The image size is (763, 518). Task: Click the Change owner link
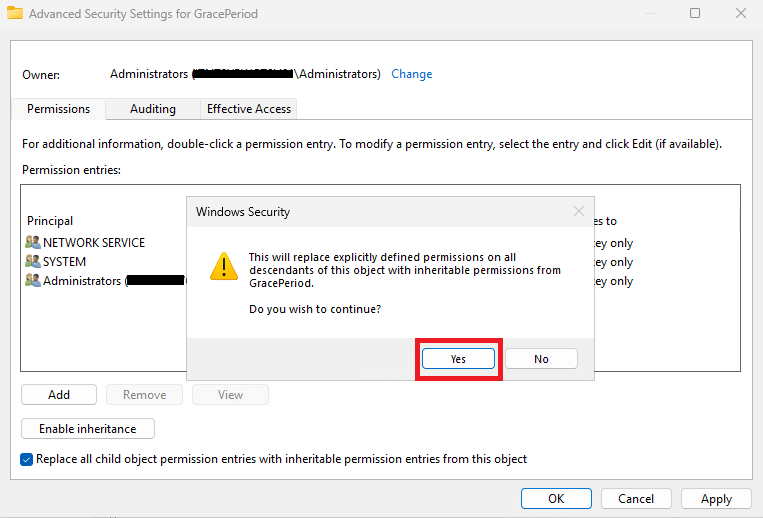412,74
